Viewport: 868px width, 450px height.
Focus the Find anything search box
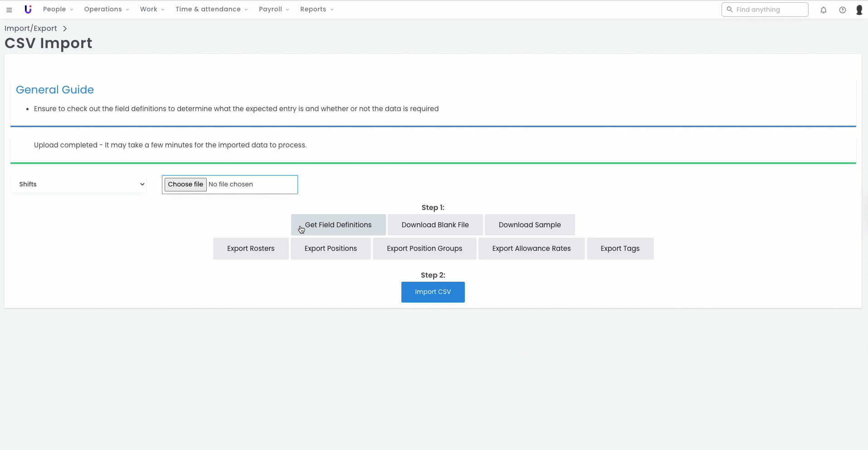pyautogui.click(x=769, y=10)
